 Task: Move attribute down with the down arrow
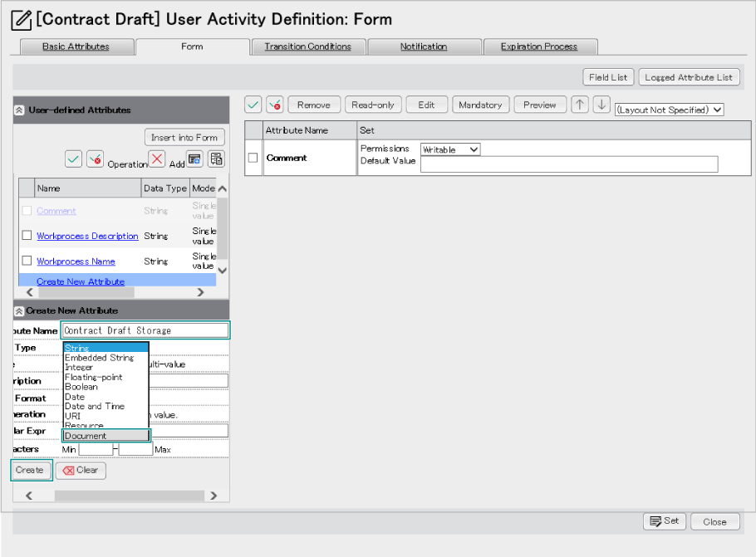pyautogui.click(x=601, y=104)
